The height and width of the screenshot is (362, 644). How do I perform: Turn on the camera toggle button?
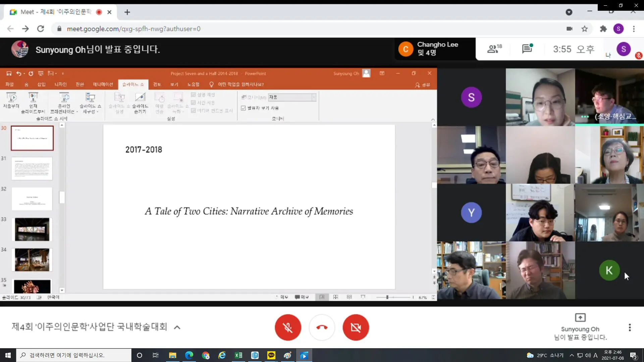tap(356, 327)
